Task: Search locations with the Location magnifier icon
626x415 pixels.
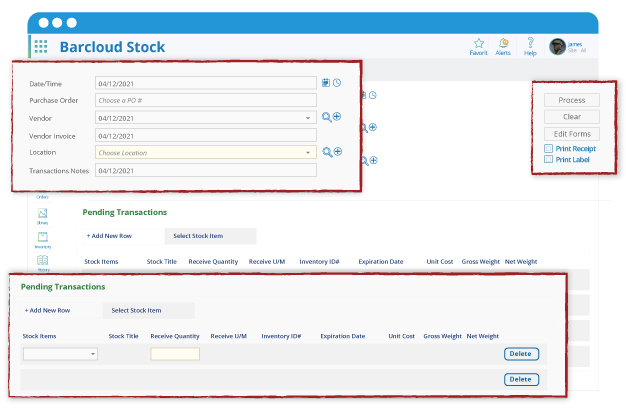Action: pos(327,152)
